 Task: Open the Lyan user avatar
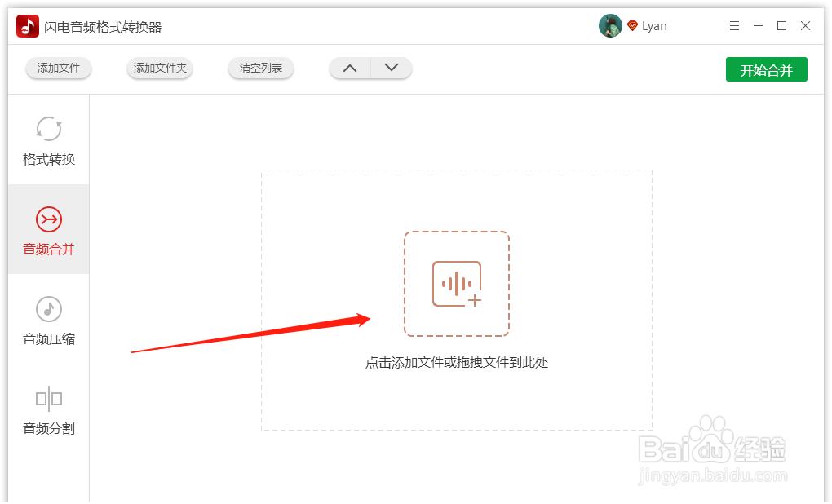point(610,25)
